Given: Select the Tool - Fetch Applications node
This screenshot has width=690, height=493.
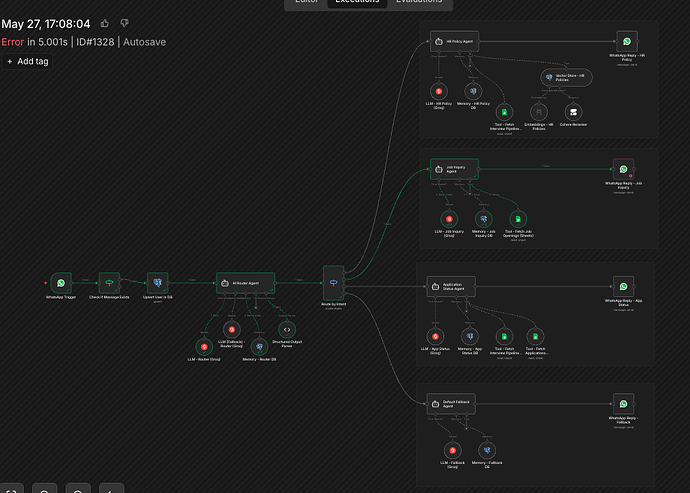Looking at the screenshot, I should (x=535, y=337).
